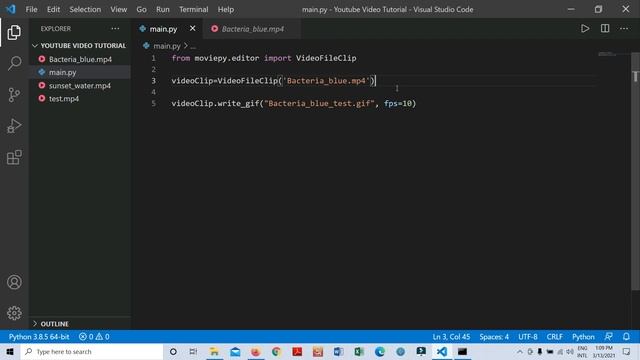Screen dimensions: 640x360
Task: Open test.mp4 in file tree
Action: 80,99
